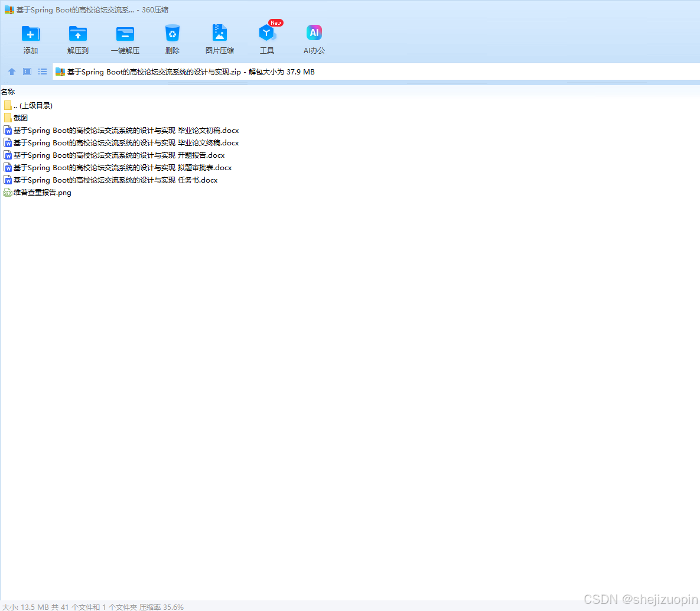Click the folder icon of 截图
The width and height of the screenshot is (700, 611).
[8, 118]
